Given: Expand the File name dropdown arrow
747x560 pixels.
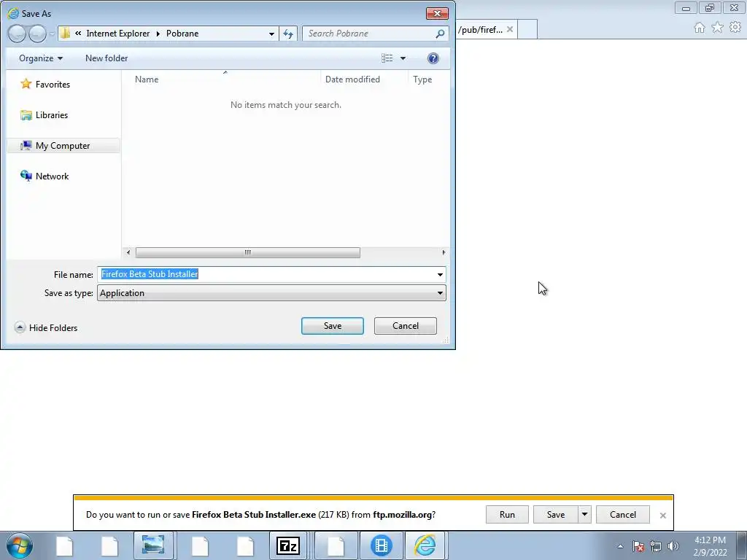Looking at the screenshot, I should [x=440, y=274].
